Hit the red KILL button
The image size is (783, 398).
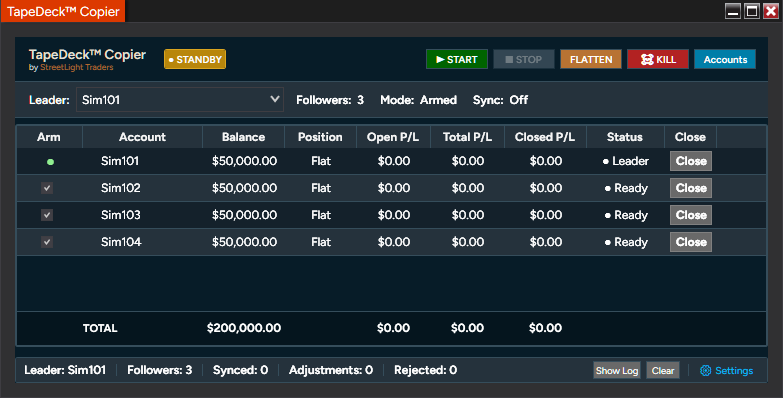[x=658, y=59]
